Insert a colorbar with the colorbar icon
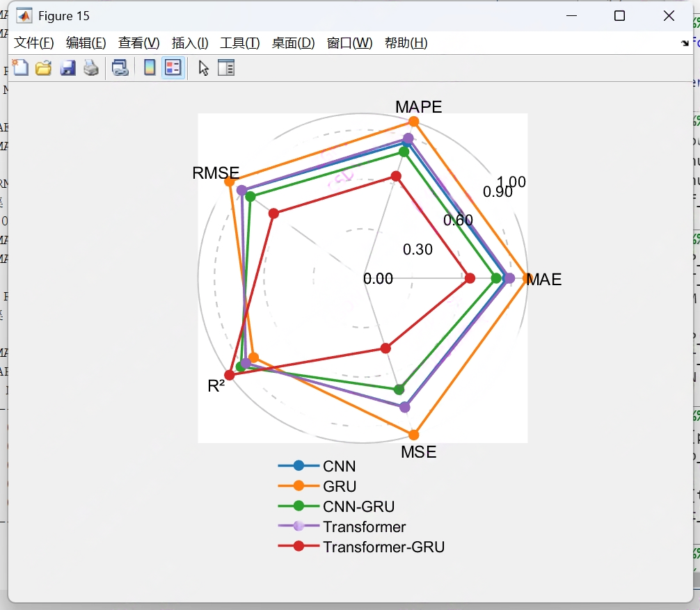Viewport: 700px width, 610px height. pos(149,67)
